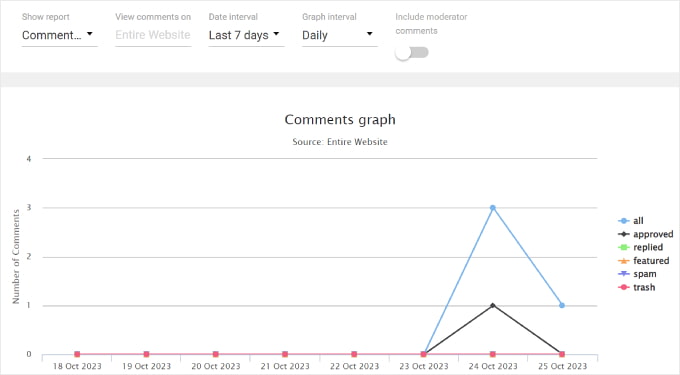Click the 'Show report' field label
Screen dimensions: 680x375
click(46, 17)
